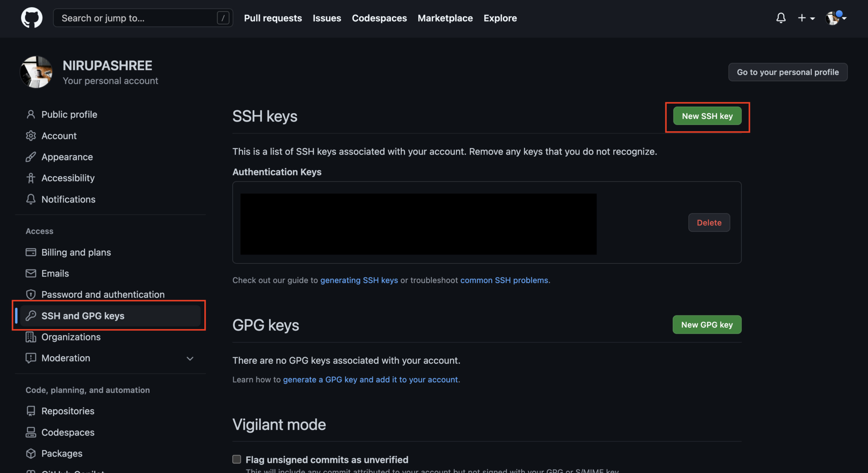This screenshot has width=868, height=473.
Task: Click the Public profile person icon
Action: click(x=31, y=114)
